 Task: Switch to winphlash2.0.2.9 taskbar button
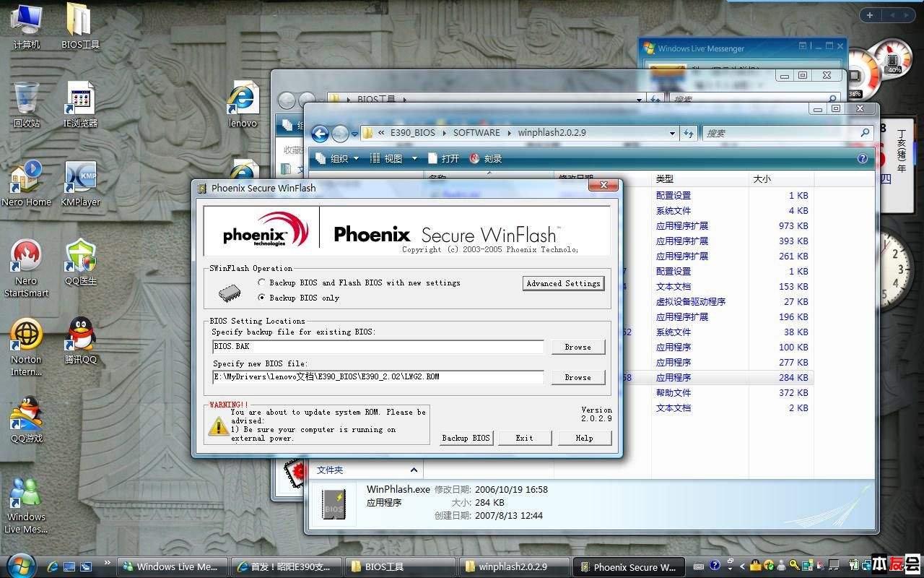click(x=515, y=566)
